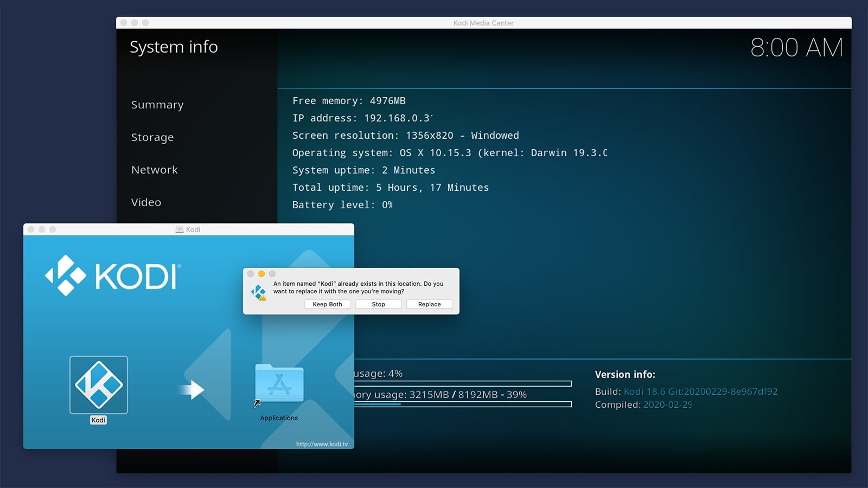The image size is (868, 488).
Task: Close the Kodi Media Center window
Action: [124, 23]
